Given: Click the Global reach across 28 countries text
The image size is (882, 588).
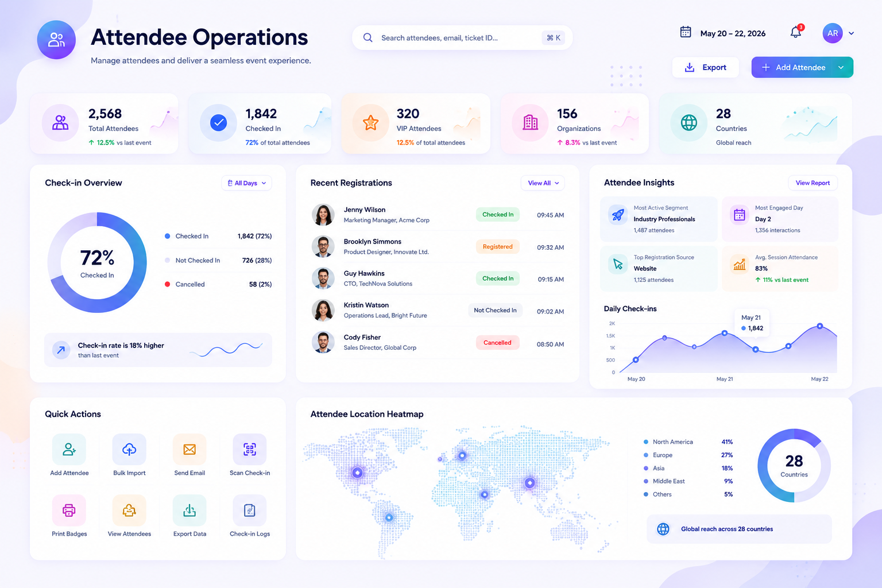Looking at the screenshot, I should point(727,529).
